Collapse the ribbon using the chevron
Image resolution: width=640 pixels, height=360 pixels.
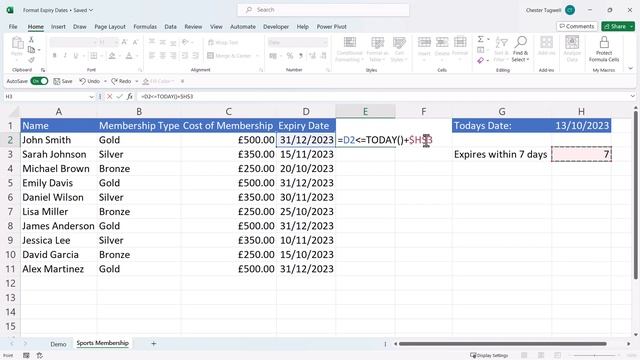tap(631, 69)
